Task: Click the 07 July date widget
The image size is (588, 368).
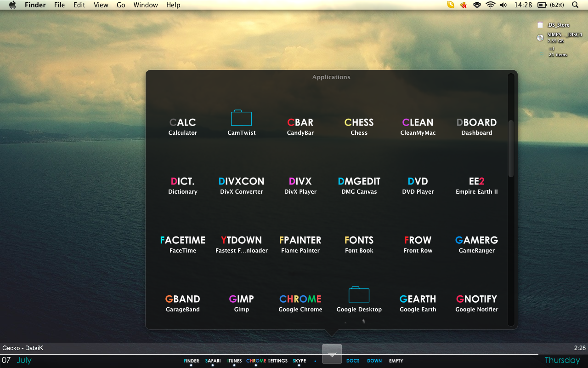Action: point(16,360)
